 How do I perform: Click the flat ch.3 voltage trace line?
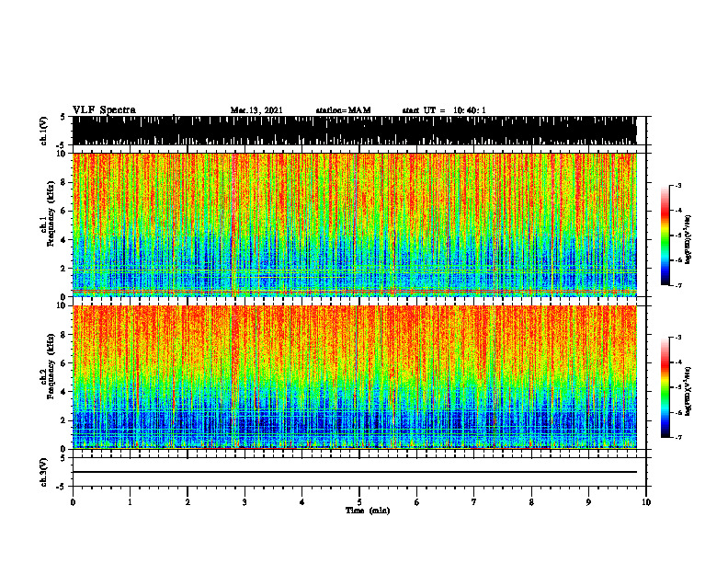[x=354, y=472]
